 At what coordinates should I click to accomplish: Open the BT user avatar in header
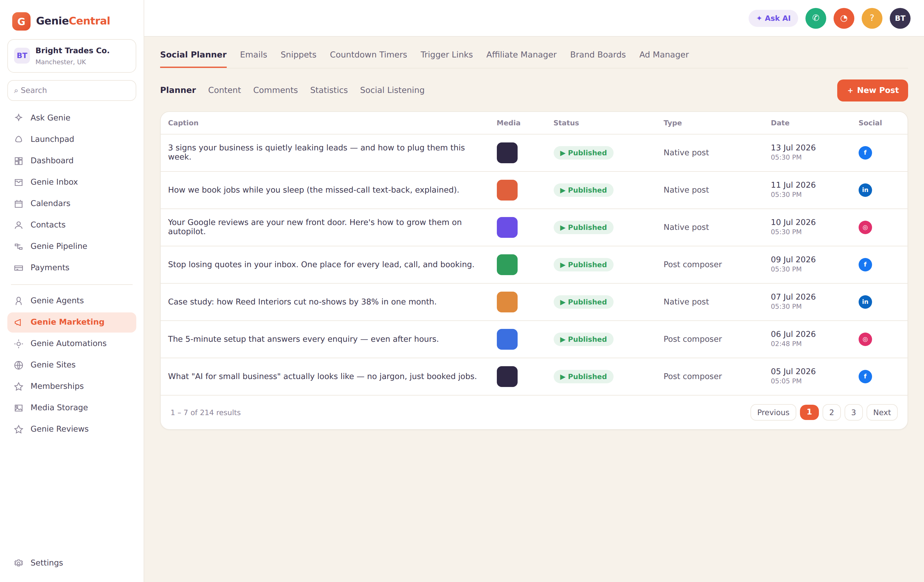tap(900, 18)
